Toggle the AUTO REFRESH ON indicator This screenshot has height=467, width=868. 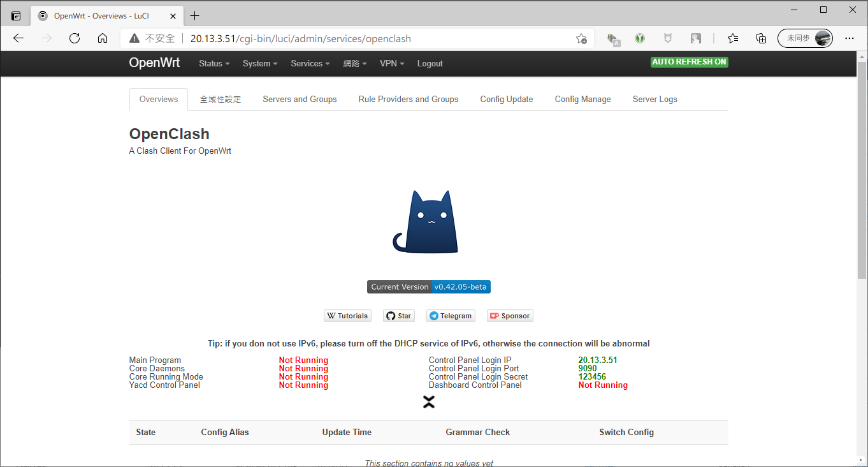(x=689, y=62)
